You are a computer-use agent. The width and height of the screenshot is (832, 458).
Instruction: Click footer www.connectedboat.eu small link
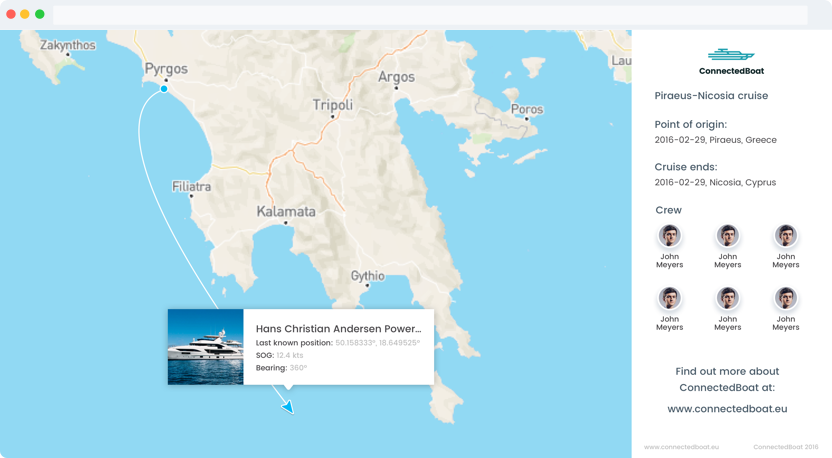coord(681,447)
